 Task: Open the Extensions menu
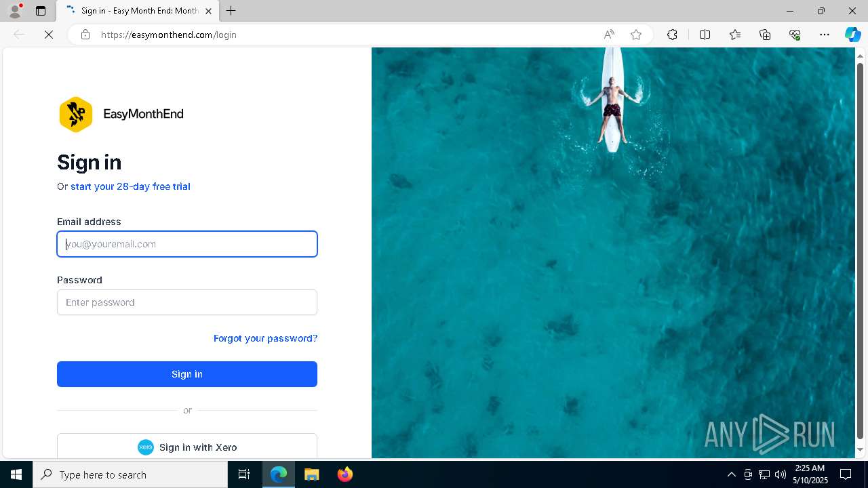tap(672, 35)
